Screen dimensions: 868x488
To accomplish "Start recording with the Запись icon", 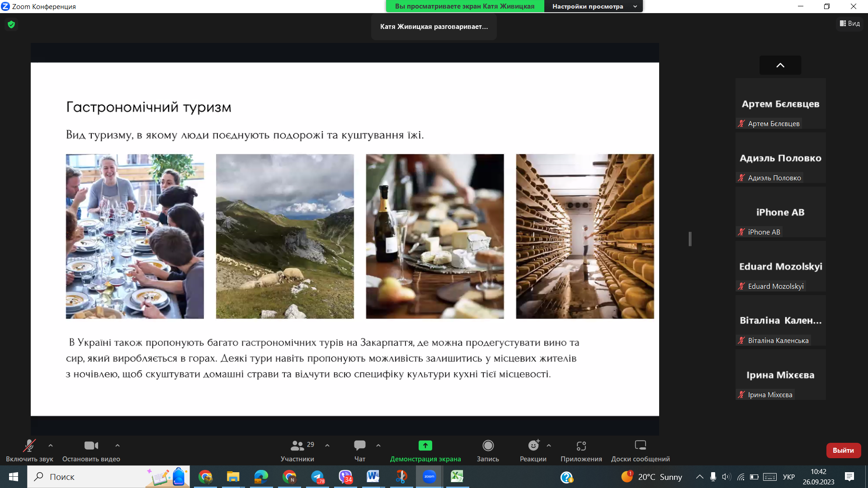I will coord(488,446).
